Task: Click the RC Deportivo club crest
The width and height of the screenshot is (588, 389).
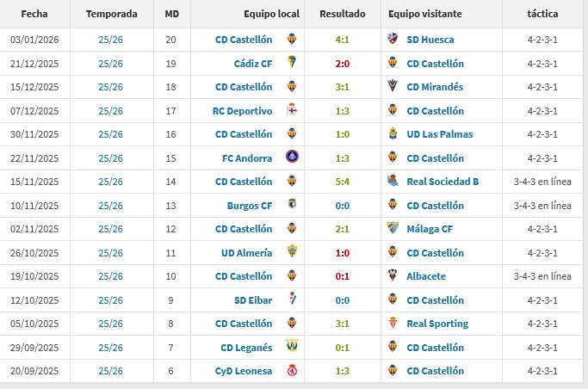Action: point(291,111)
